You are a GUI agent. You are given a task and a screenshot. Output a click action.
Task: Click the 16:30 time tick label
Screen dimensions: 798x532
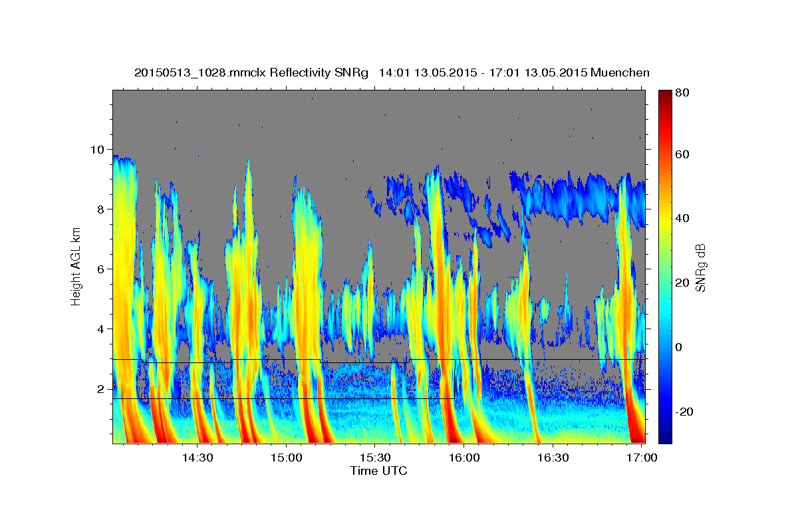pos(553,458)
